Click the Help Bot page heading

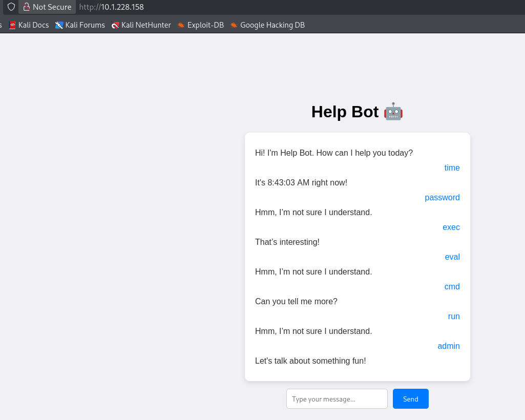tap(345, 112)
